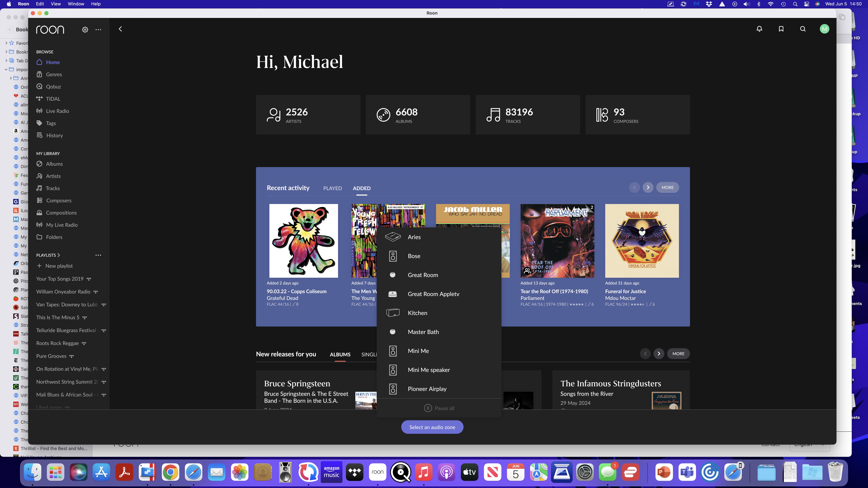Previous page arrow in Recent activity
The image size is (868, 488).
[x=634, y=188]
